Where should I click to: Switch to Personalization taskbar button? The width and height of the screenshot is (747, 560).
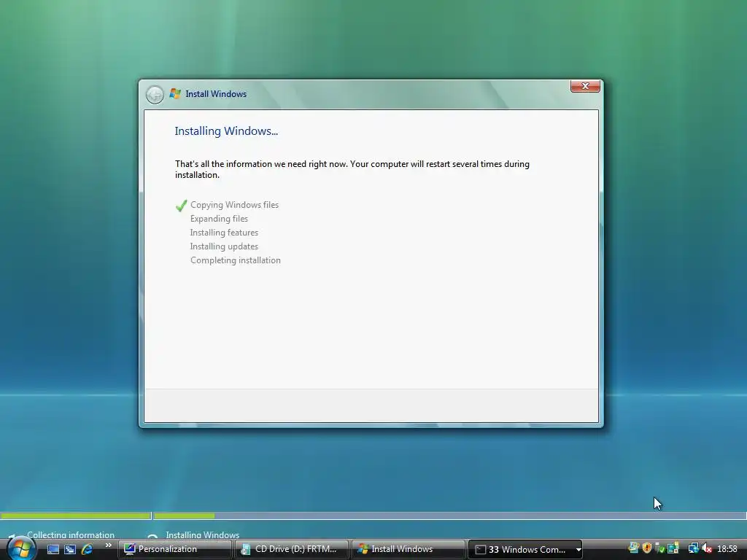174,550
